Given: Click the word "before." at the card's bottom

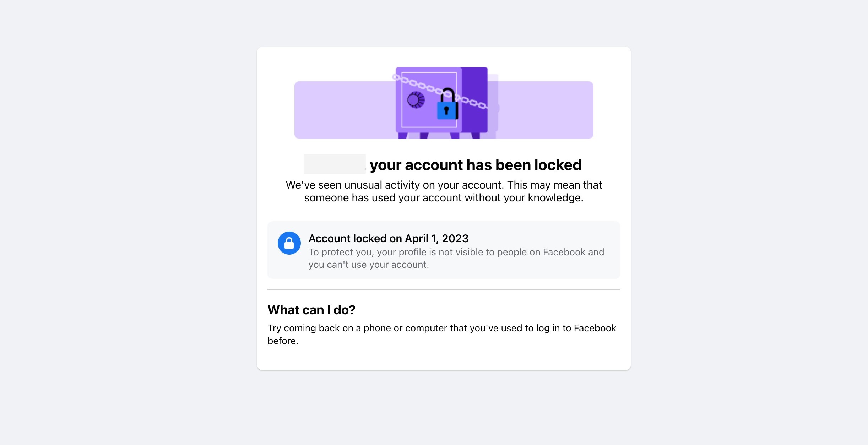Looking at the screenshot, I should pyautogui.click(x=283, y=341).
